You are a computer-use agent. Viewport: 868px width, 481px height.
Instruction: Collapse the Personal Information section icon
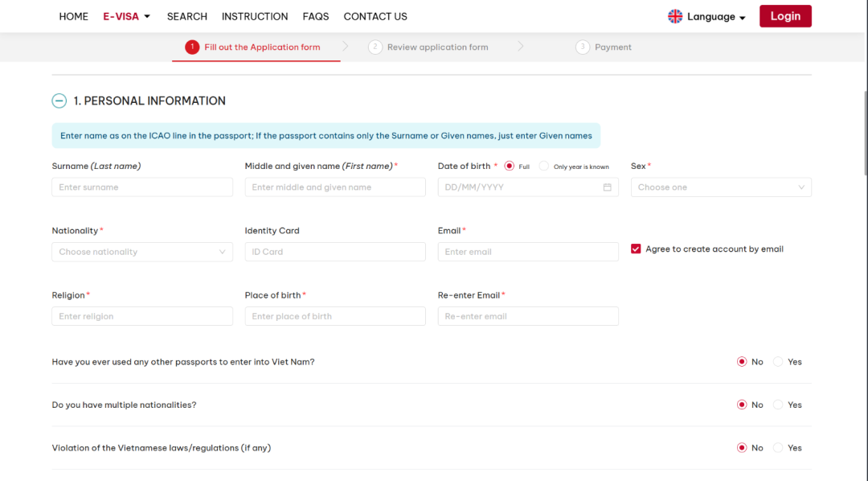[x=59, y=101]
